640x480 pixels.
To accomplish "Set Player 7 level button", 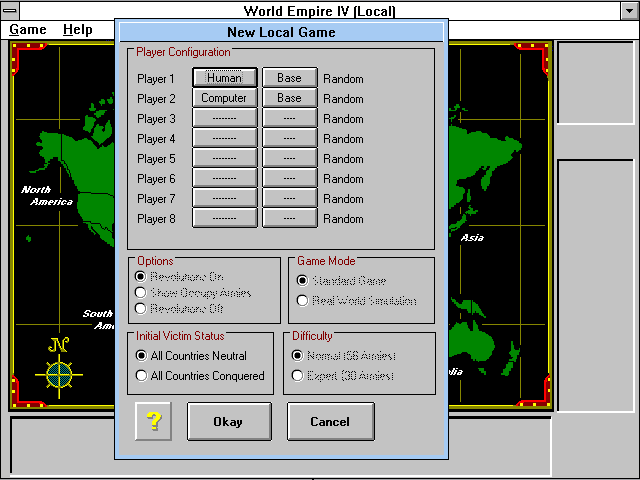I will [x=290, y=198].
